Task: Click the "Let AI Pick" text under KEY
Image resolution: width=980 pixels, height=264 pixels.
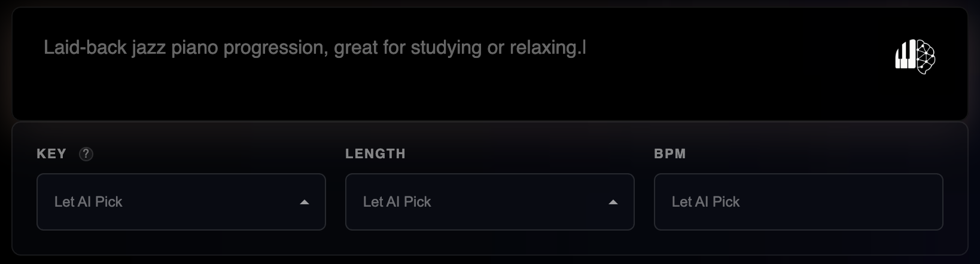Action: coord(89,202)
